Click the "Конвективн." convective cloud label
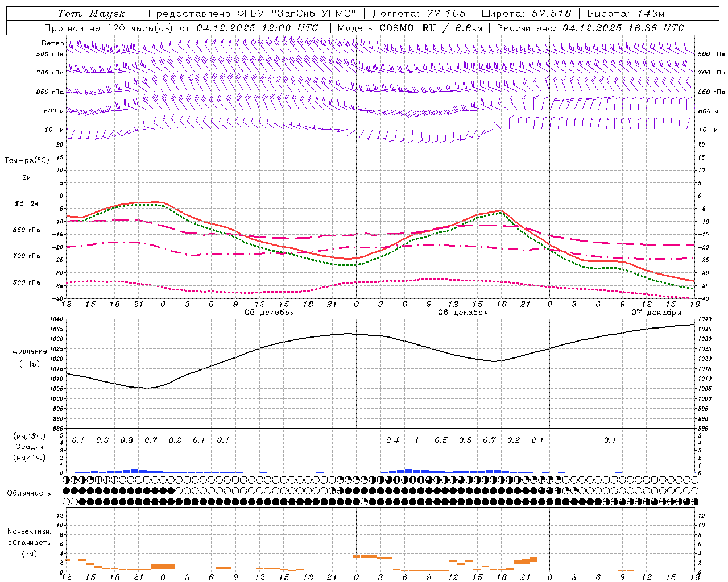The image size is (728, 582). pyautogui.click(x=29, y=531)
